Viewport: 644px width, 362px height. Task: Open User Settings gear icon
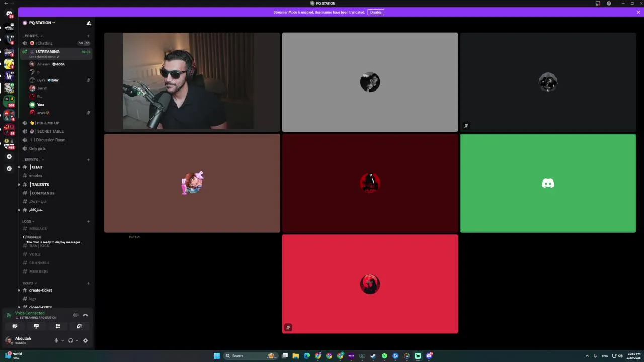click(85, 340)
